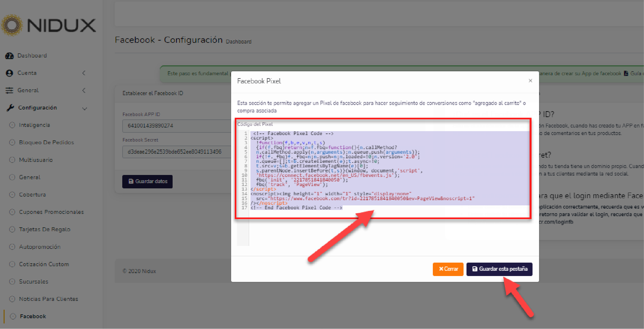This screenshot has height=329, width=644.
Task: Click the Facebook APP ID field
Action: point(177,126)
